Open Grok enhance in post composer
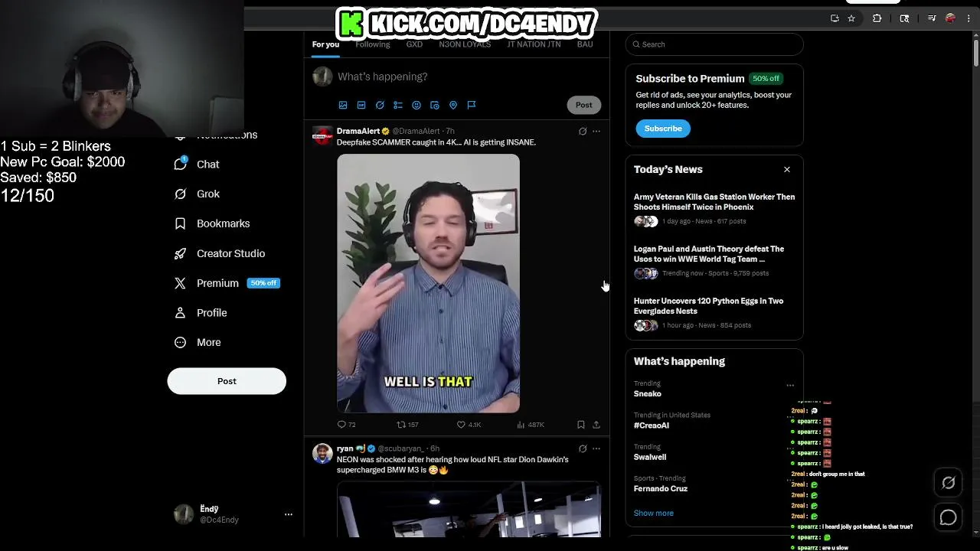 (380, 105)
